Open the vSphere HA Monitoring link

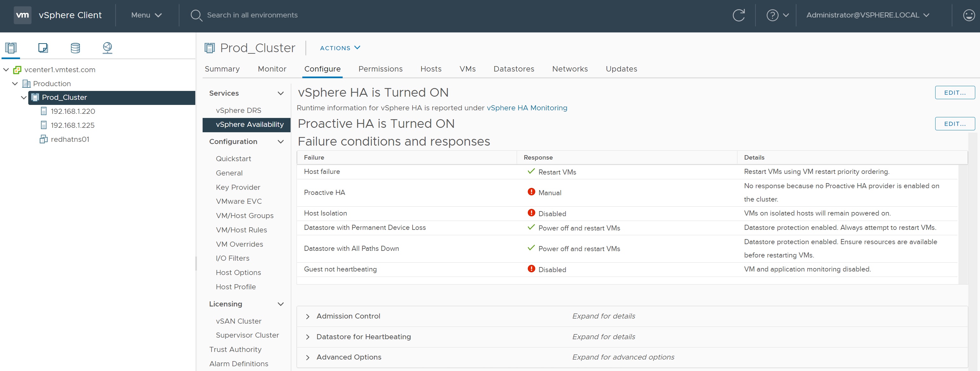point(527,108)
